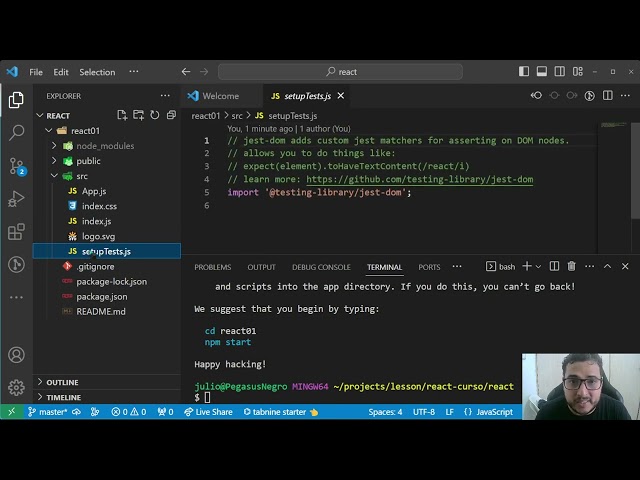Close the terminal panel
Viewport: 640px width, 480px height.
(625, 266)
